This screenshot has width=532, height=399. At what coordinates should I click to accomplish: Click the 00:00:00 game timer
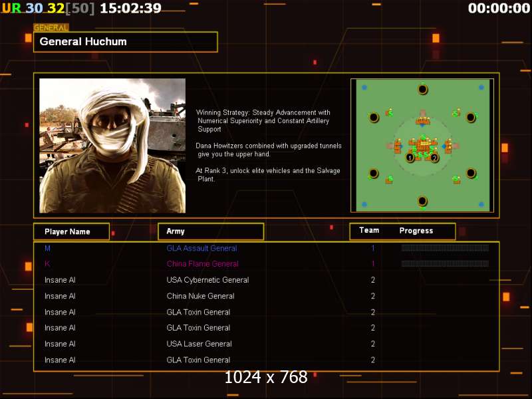(x=499, y=8)
